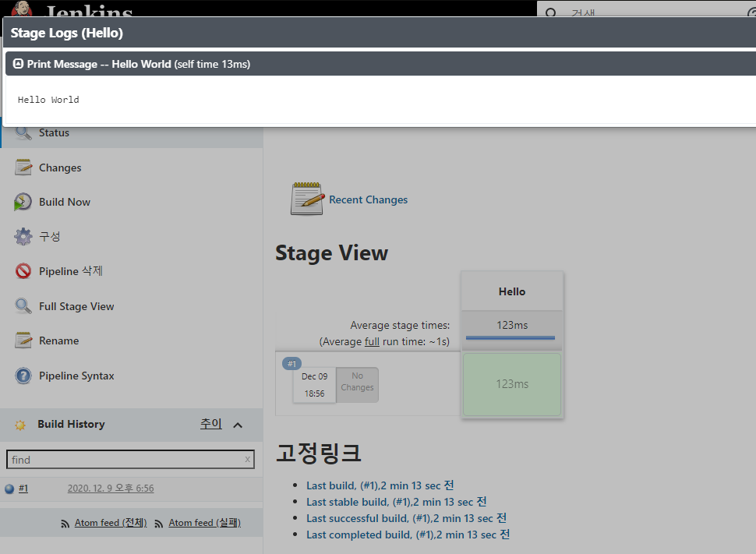Click the underlined 'full' run time text
The height and width of the screenshot is (554, 756).
point(372,342)
